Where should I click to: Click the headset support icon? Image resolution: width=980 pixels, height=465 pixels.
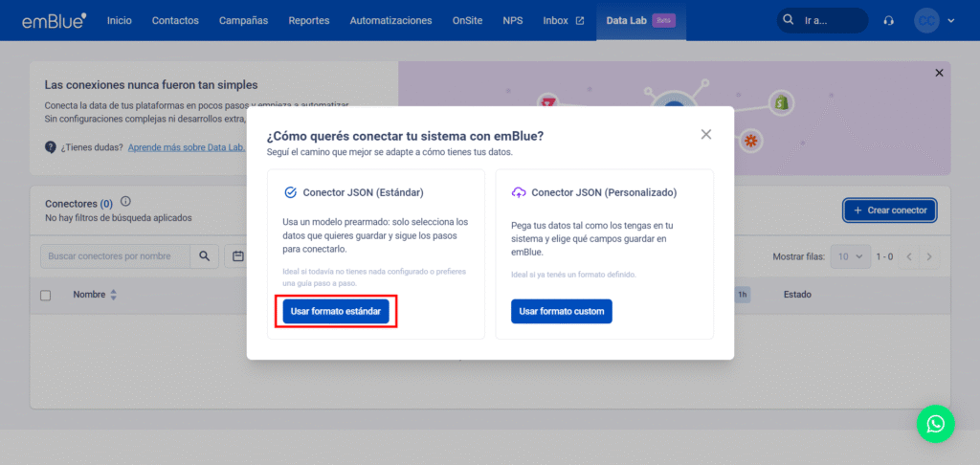tap(889, 20)
